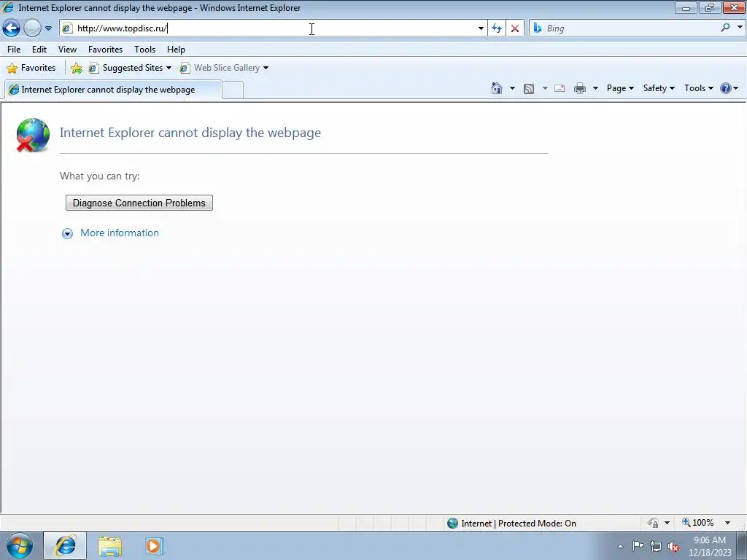Screen dimensions: 747x560
Task: Open the Print dropdown arrow
Action: pyautogui.click(x=595, y=88)
